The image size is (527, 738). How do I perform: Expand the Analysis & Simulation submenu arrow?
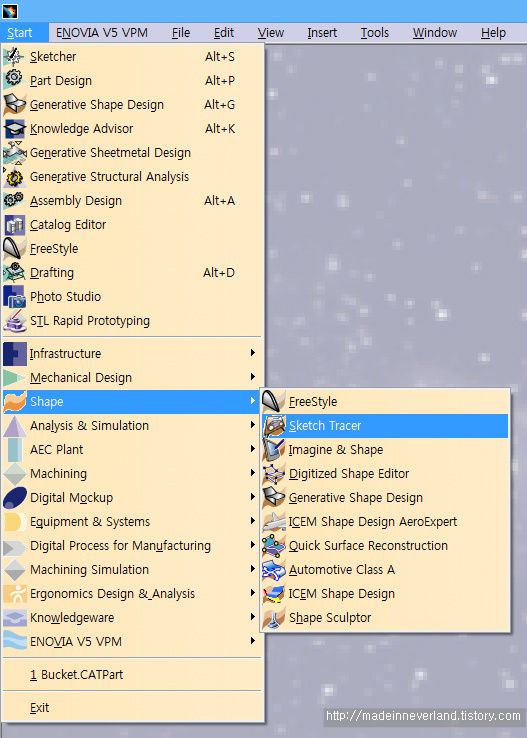click(x=253, y=425)
